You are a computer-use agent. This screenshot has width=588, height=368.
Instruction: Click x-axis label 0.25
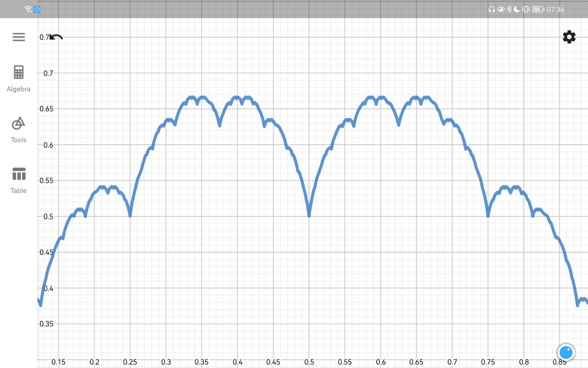(130, 362)
